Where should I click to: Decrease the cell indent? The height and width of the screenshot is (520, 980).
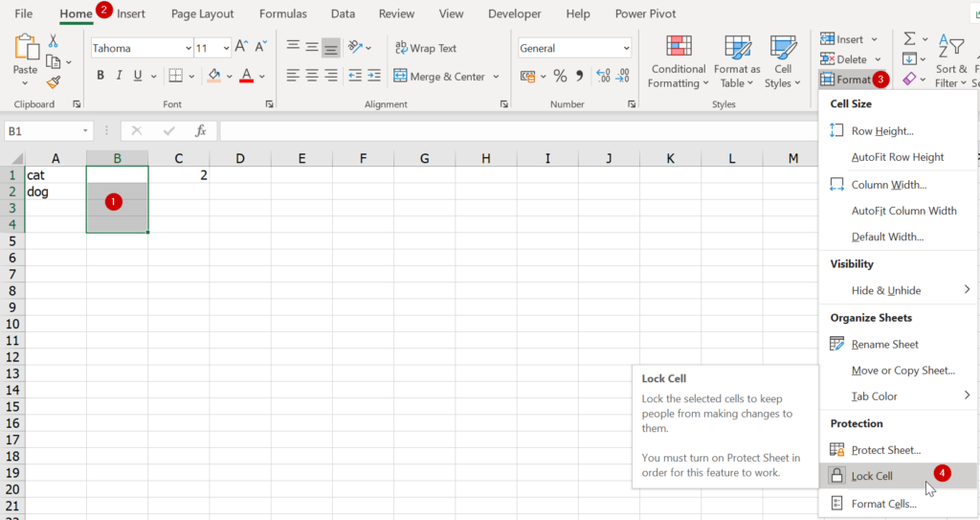tap(355, 76)
